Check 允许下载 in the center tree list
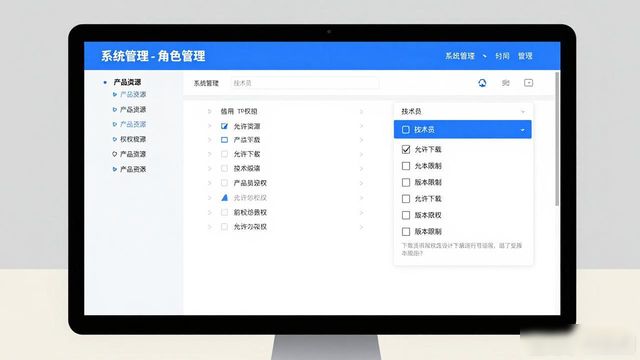 click(224, 154)
